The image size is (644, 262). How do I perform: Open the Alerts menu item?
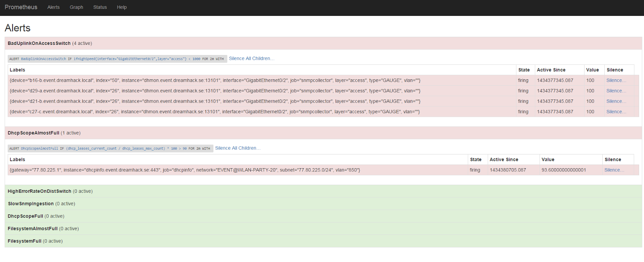[x=53, y=7]
